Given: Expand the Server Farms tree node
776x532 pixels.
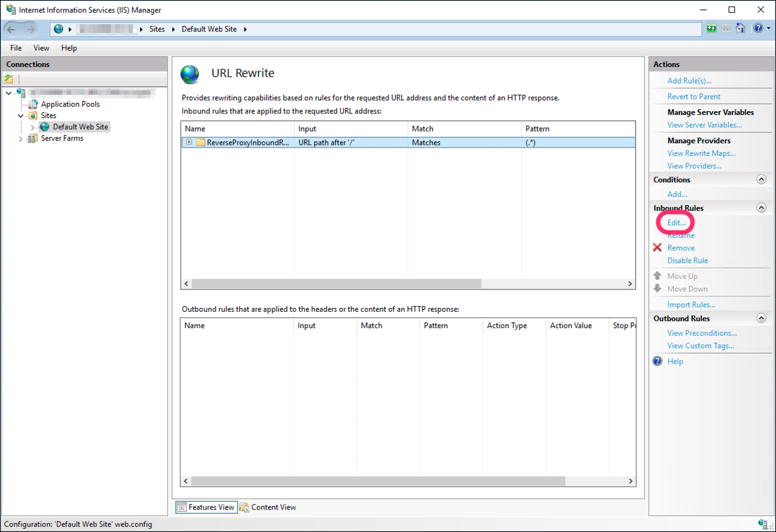Looking at the screenshot, I should point(21,139).
